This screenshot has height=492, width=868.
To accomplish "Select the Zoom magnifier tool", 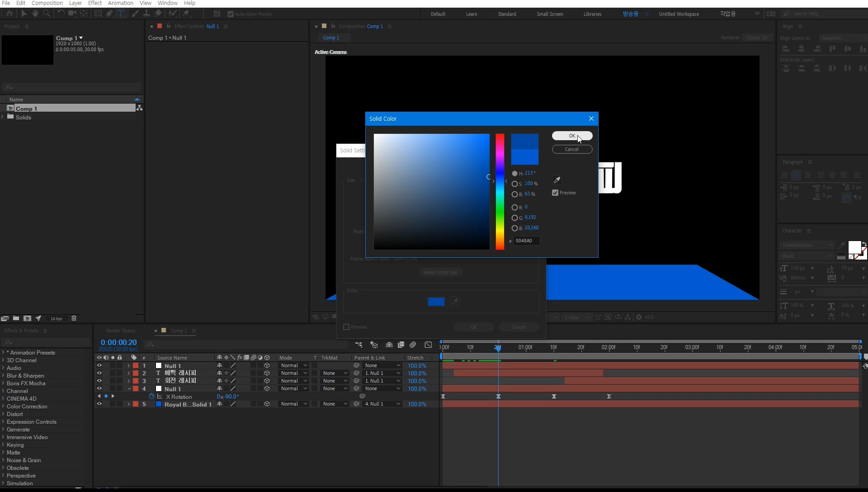I will point(46,14).
